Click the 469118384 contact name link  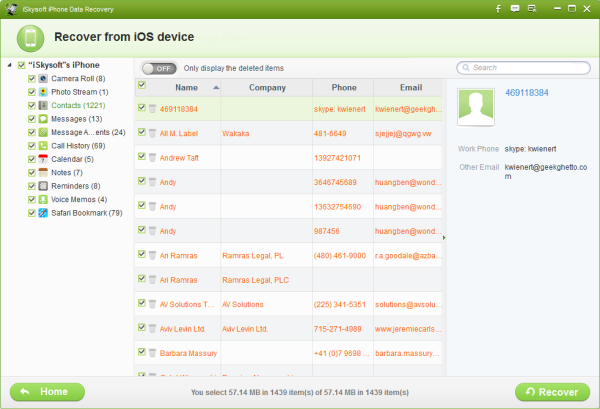click(x=527, y=93)
